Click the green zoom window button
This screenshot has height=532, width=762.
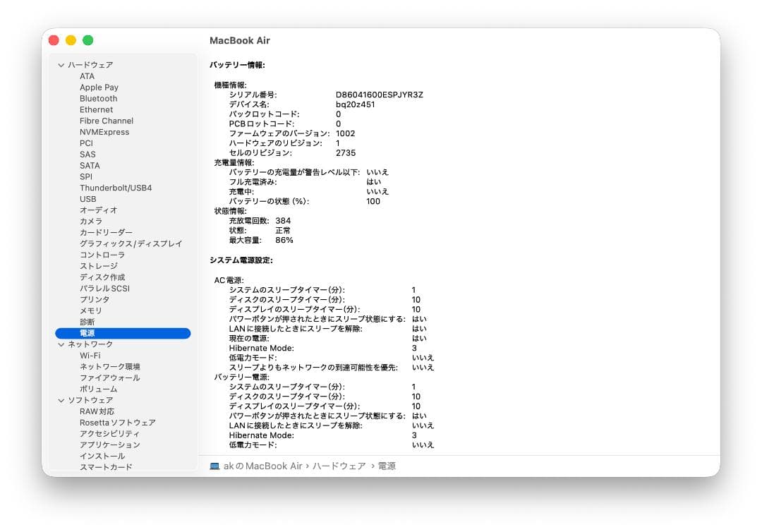coord(88,40)
